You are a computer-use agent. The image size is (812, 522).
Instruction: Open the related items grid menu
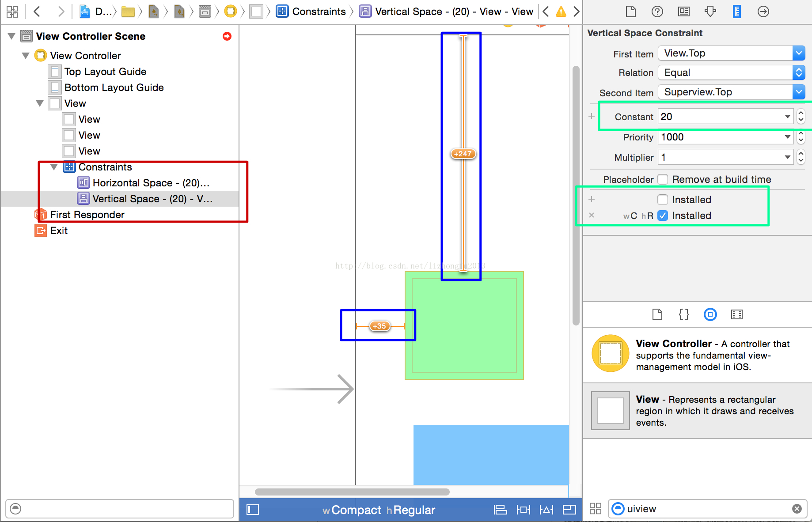tap(12, 11)
